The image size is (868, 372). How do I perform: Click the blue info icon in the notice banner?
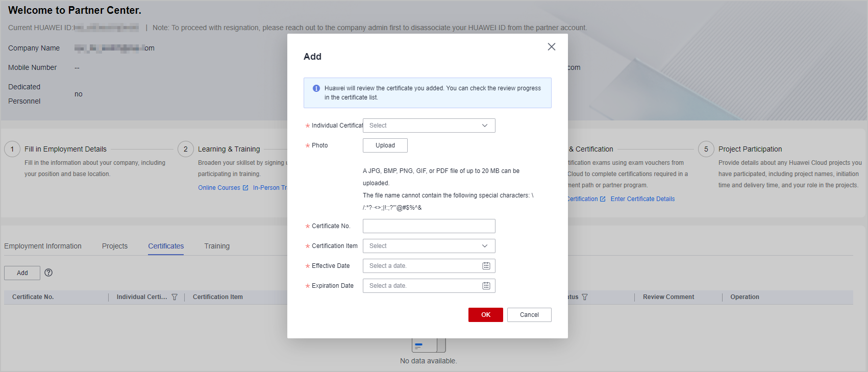coord(316,88)
